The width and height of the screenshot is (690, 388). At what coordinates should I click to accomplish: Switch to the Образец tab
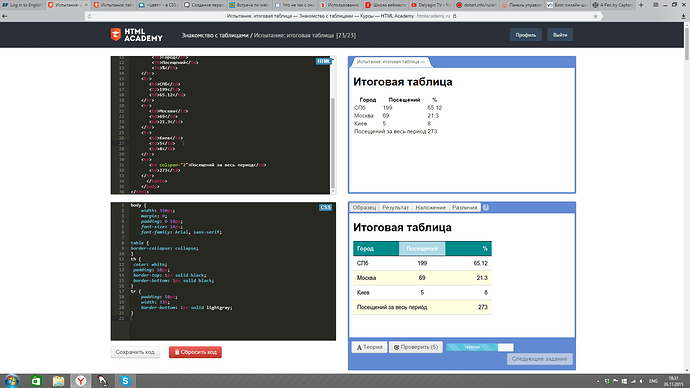pos(364,207)
